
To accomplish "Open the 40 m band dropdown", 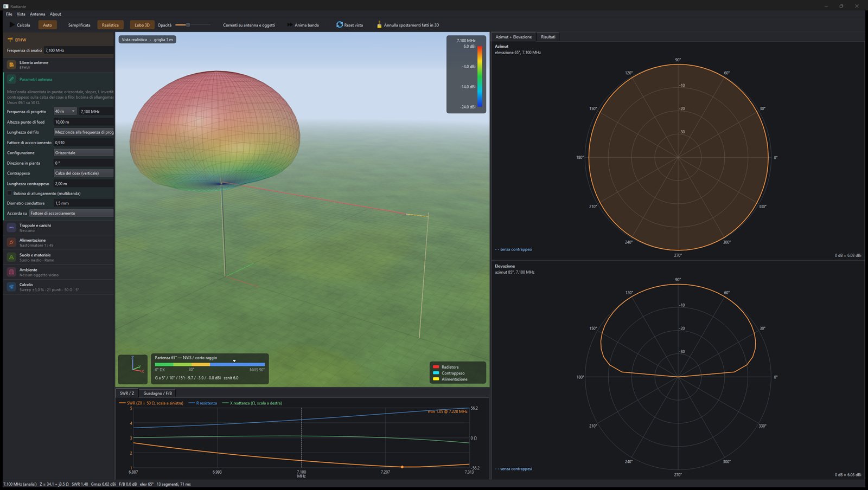I will (65, 111).
